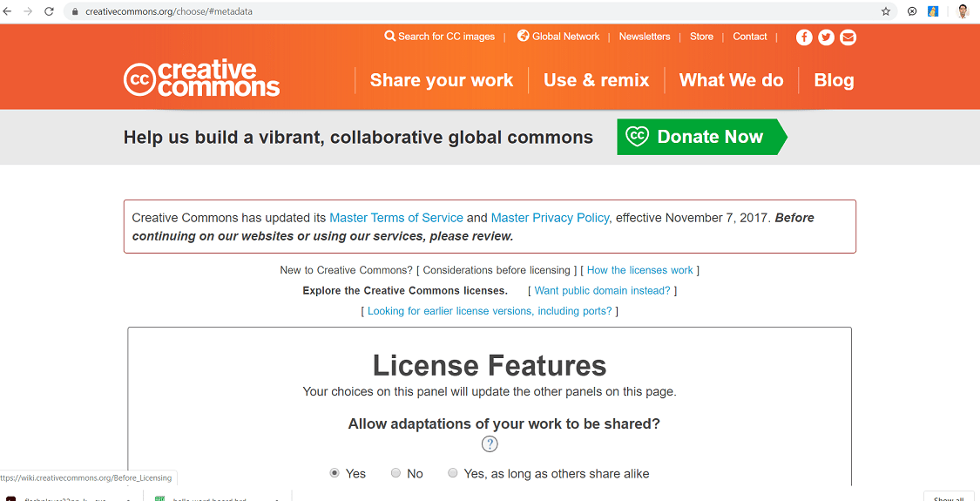980x501 pixels.
Task: Select the Yes radio button for adaptations
Action: [335, 473]
